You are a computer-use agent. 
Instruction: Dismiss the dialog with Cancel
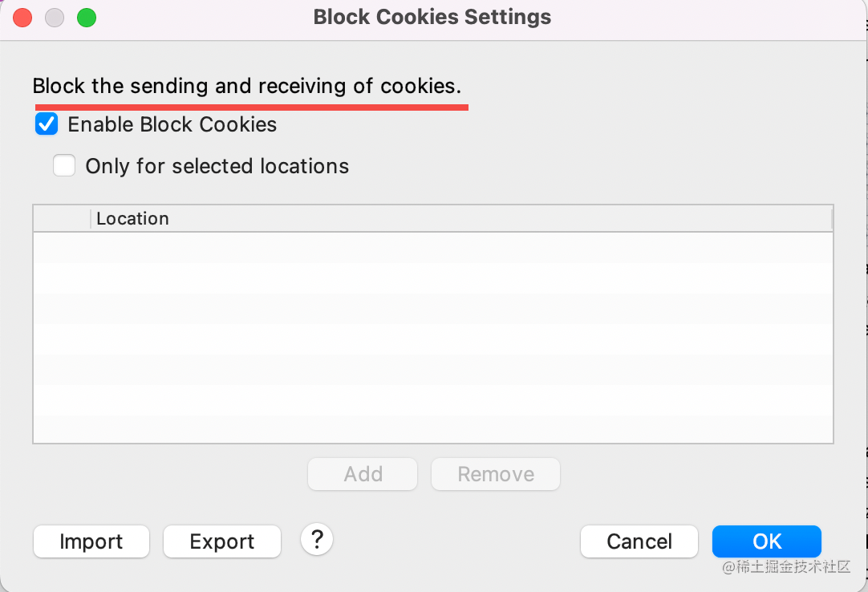[639, 541]
